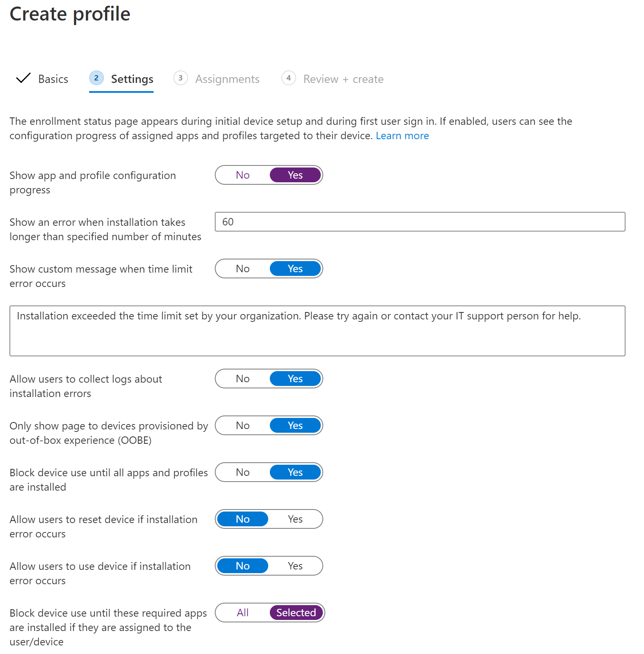Select the installation timeout minutes field
This screenshot has width=644, height=654.
pos(419,222)
